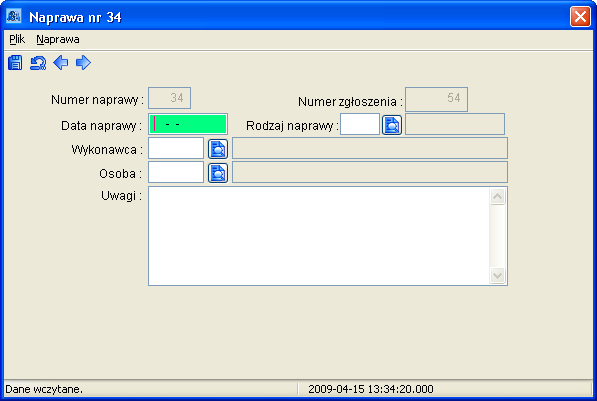This screenshot has height=401, width=597.
Task: Click the Wykonawca code input field
Action: pos(176,148)
